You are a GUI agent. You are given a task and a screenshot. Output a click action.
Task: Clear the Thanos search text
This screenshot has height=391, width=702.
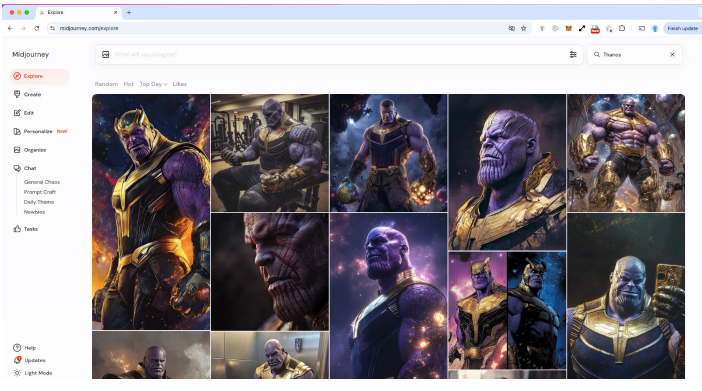tap(672, 55)
